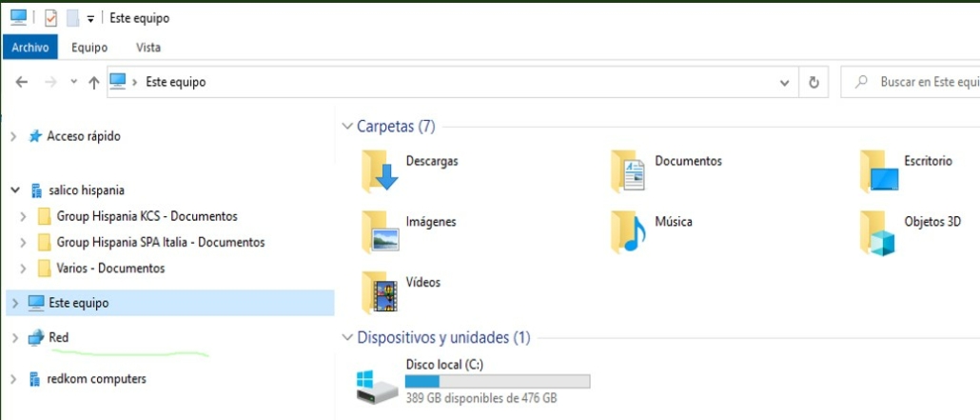
Task: Click the Dispositivos y unidades (1) header
Action: [x=443, y=338]
